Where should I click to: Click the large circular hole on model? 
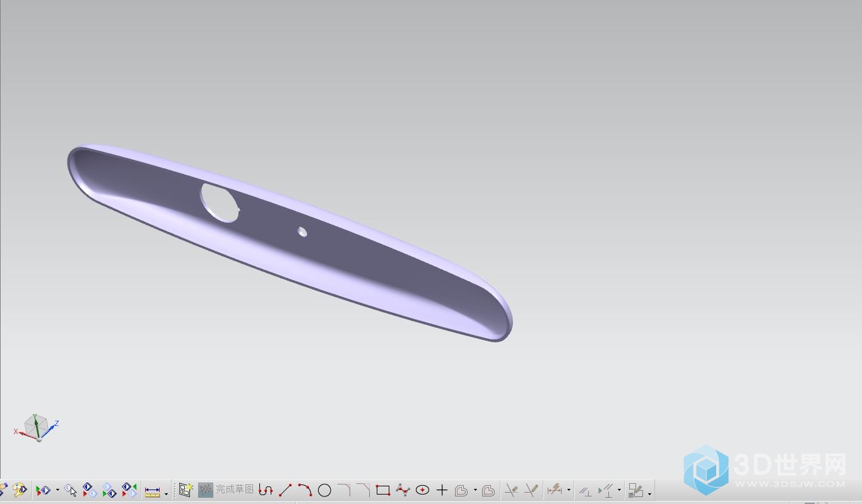coord(220,202)
